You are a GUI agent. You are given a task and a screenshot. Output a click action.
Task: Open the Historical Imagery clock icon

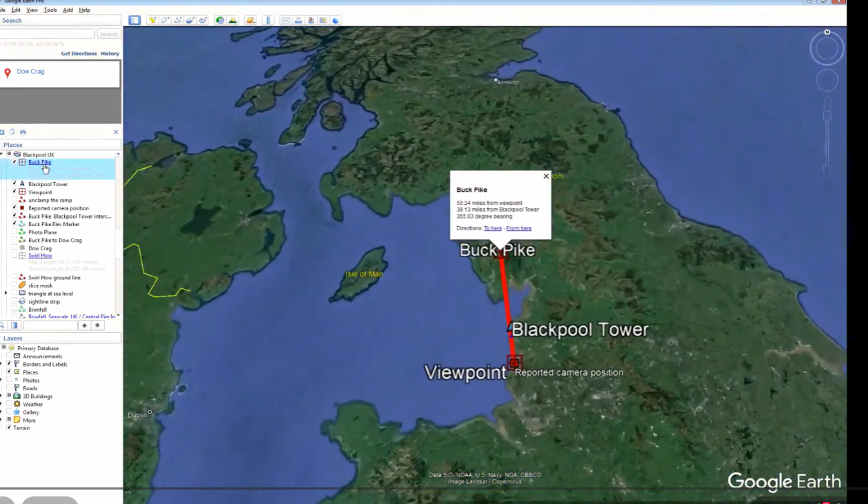(x=219, y=20)
